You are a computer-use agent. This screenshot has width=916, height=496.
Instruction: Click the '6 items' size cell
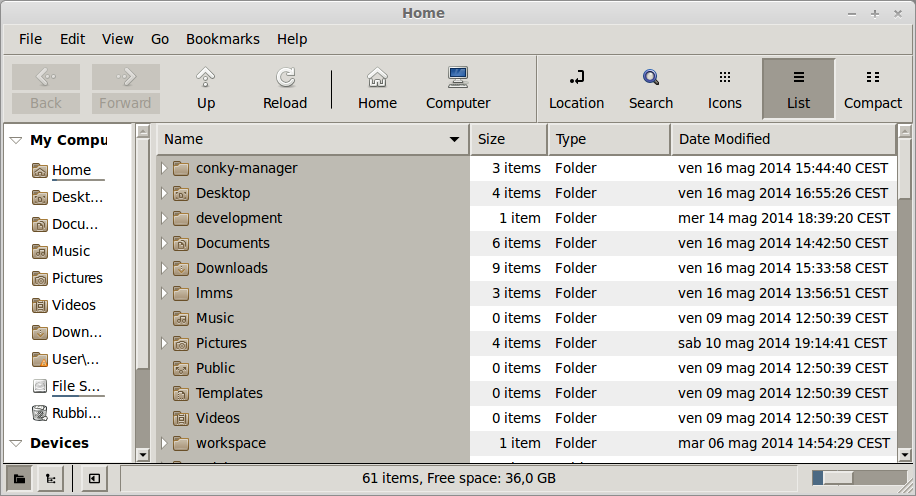point(516,243)
